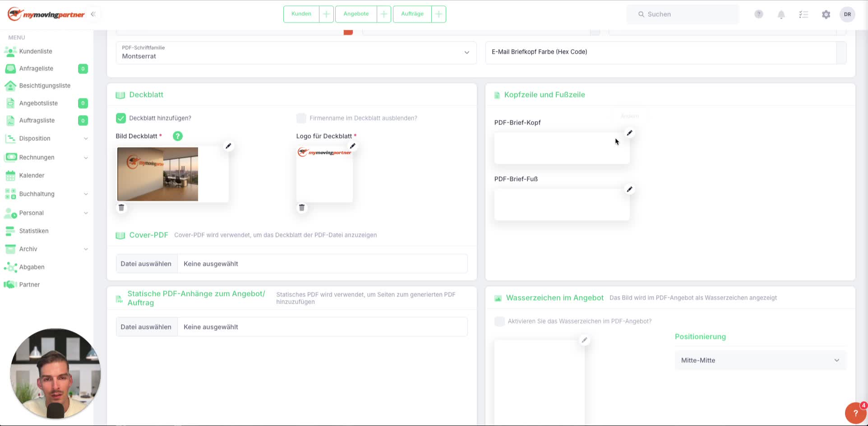Edit PDF-Brief-Fuß with pencil icon

tap(629, 189)
